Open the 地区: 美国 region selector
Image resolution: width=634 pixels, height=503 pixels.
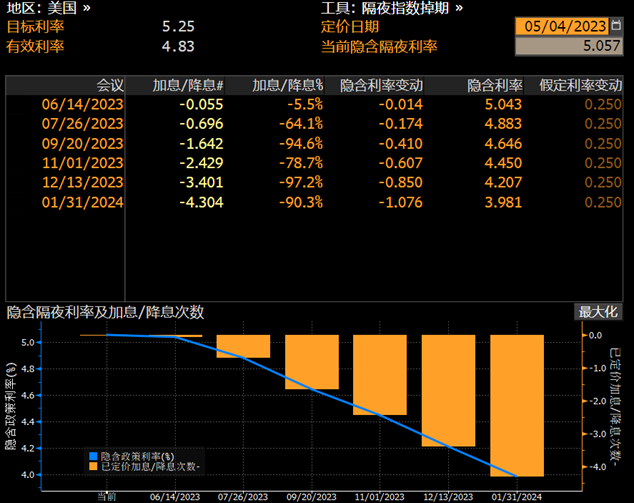coord(48,8)
